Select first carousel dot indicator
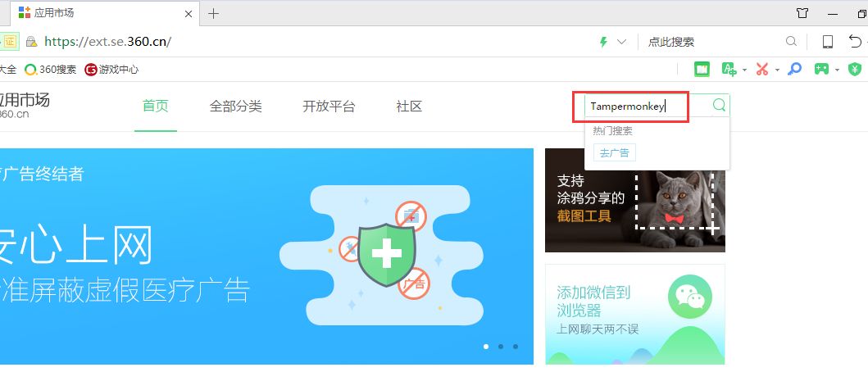 point(486,347)
